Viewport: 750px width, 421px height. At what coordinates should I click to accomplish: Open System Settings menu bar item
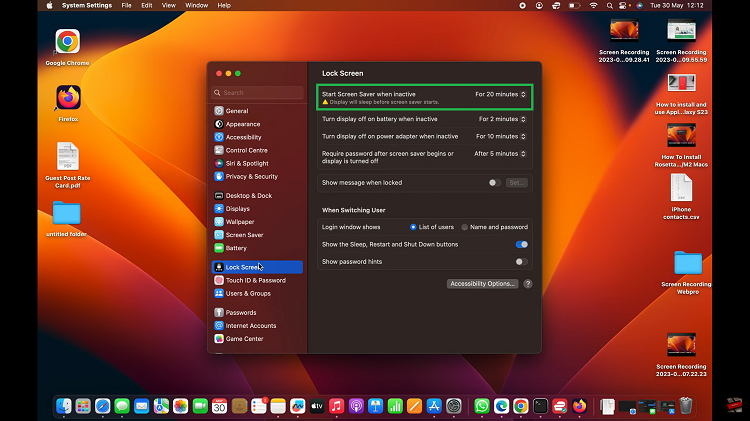click(87, 6)
